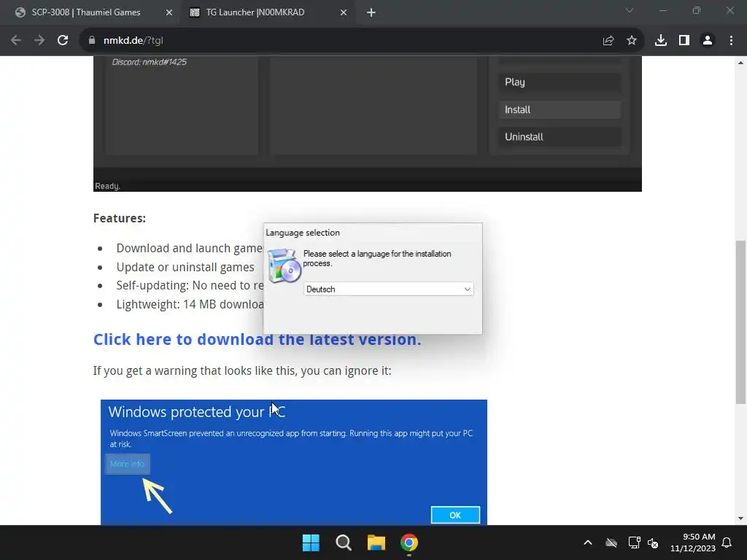This screenshot has width=747, height=560.
Task: Open the network tray icon
Action: [634, 542]
